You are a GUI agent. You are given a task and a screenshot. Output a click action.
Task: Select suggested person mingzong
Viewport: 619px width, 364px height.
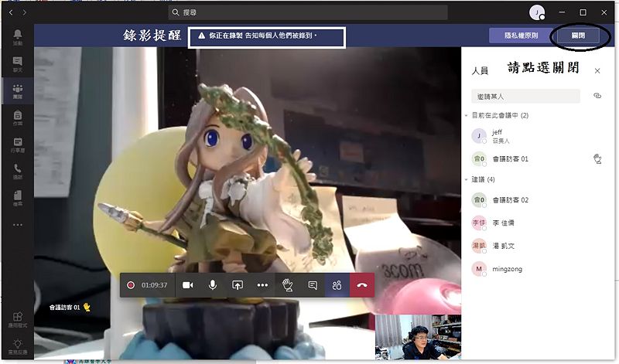click(x=538, y=269)
